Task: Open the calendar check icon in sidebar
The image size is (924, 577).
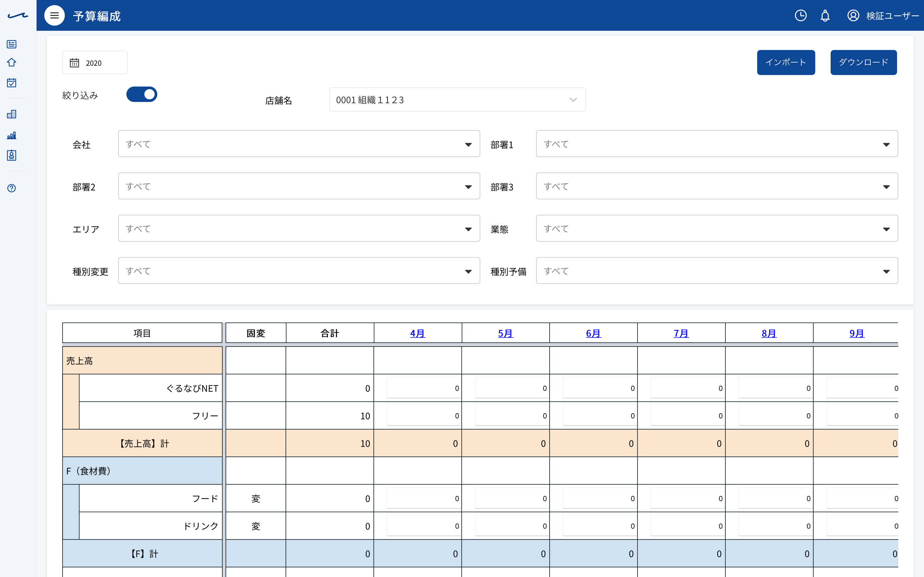Action: click(12, 83)
